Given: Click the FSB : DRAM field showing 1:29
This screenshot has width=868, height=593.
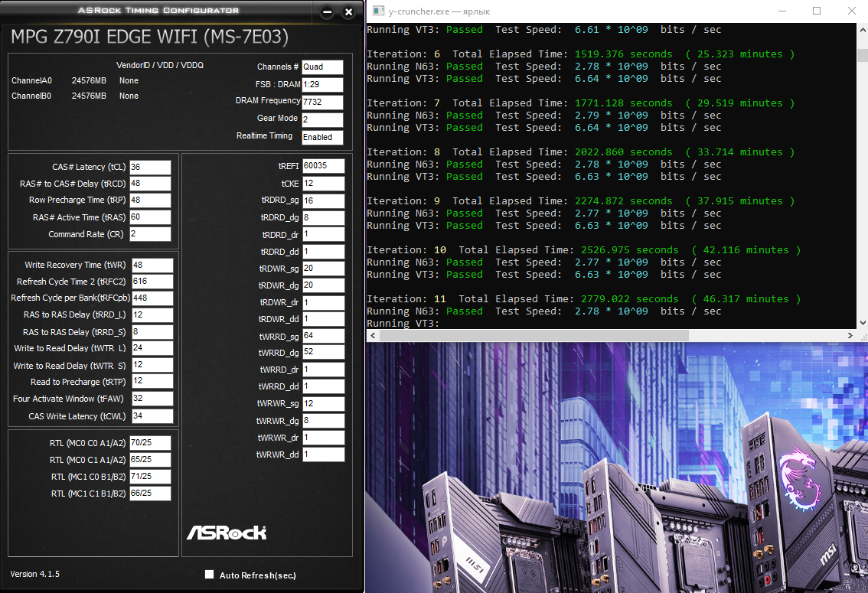Looking at the screenshot, I should (322, 85).
